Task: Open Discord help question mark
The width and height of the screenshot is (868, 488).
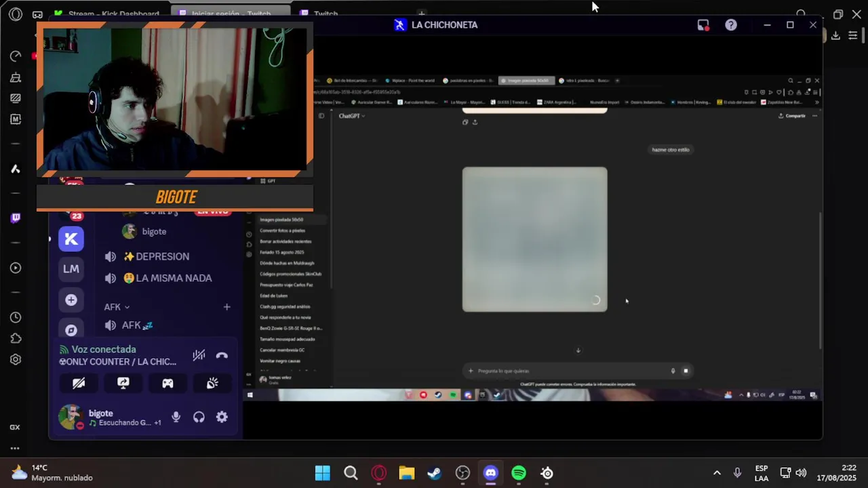Action: 731,24
